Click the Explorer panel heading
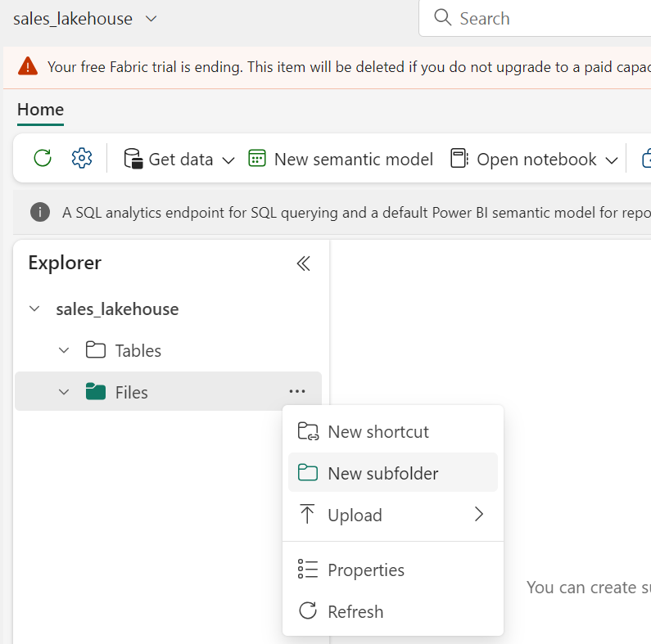Viewport: 651px width, 644px height. pos(65,263)
